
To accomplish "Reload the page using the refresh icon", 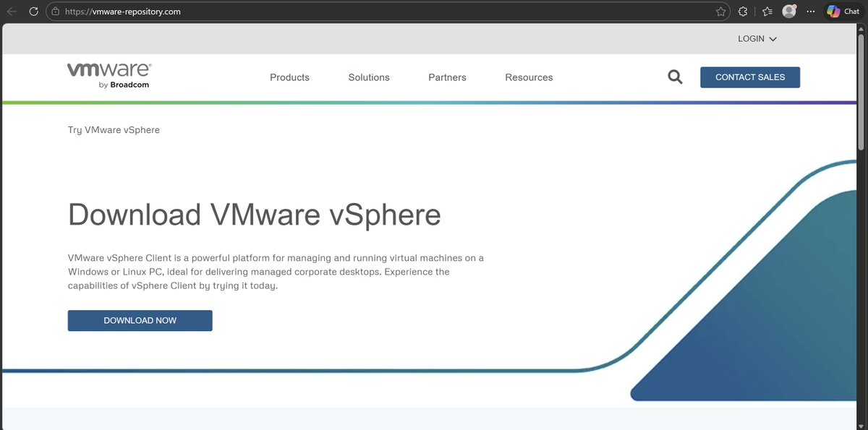I will [33, 12].
